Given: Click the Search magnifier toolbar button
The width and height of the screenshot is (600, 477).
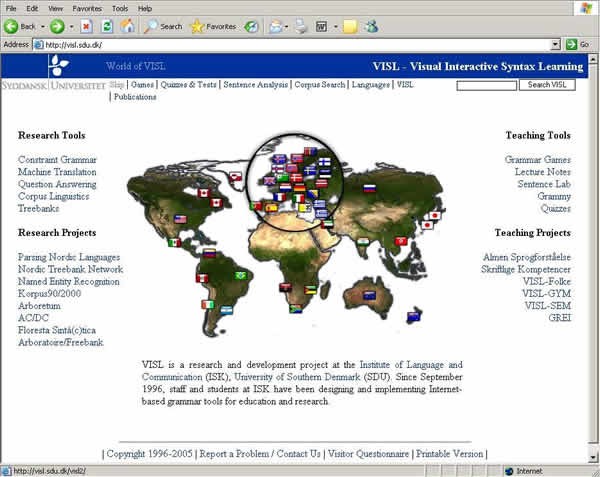Looking at the screenshot, I should tap(162, 26).
